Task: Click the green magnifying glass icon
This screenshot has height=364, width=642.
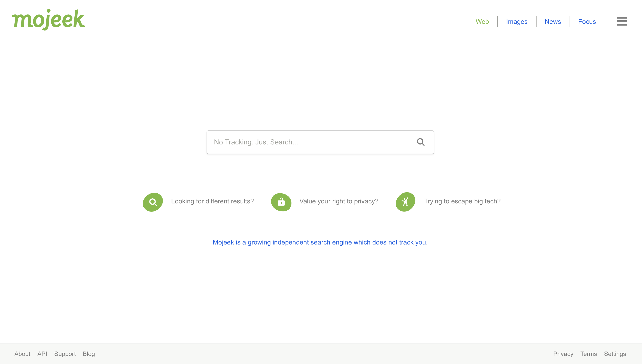Action: click(153, 202)
